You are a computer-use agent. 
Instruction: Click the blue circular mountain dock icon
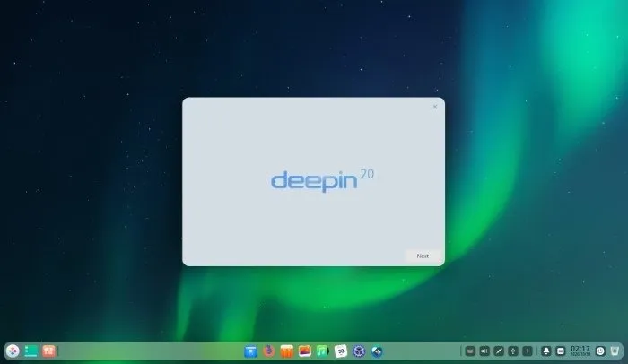(377, 351)
